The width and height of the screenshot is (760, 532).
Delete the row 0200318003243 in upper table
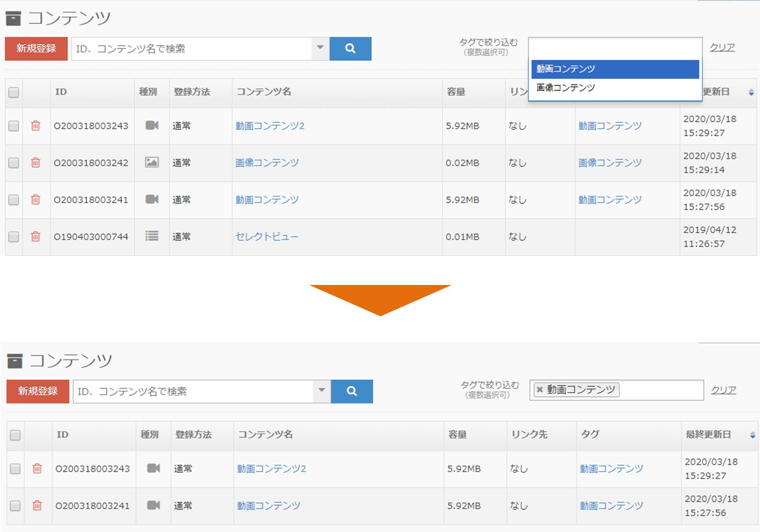coord(36,126)
